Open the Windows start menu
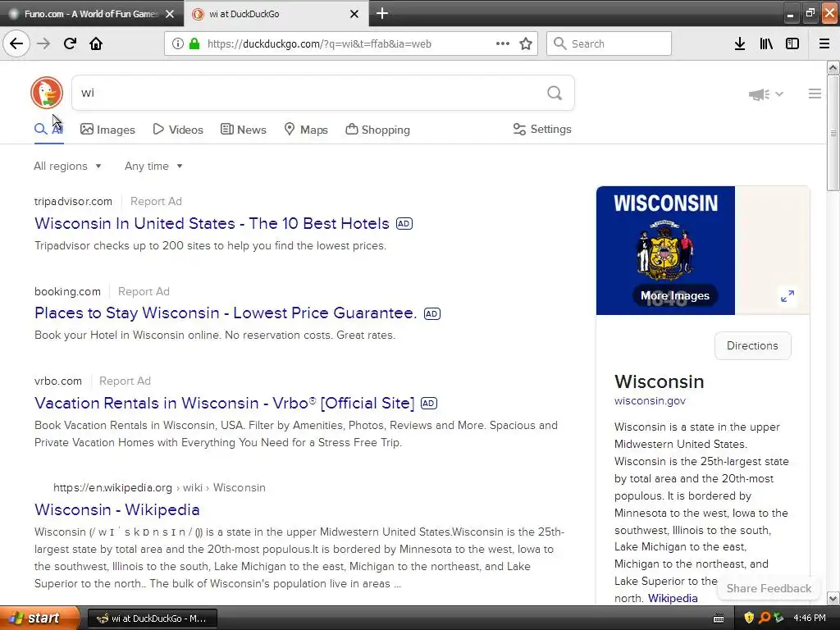Image resolution: width=840 pixels, height=630 pixels. tap(40, 618)
